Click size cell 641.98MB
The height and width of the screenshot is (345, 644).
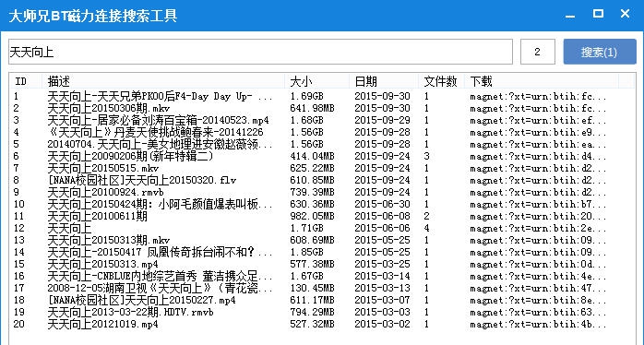pyautogui.click(x=312, y=109)
